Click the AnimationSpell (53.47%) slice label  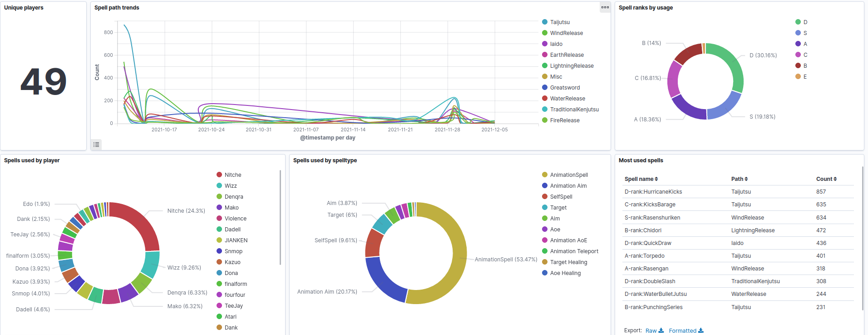(506, 260)
